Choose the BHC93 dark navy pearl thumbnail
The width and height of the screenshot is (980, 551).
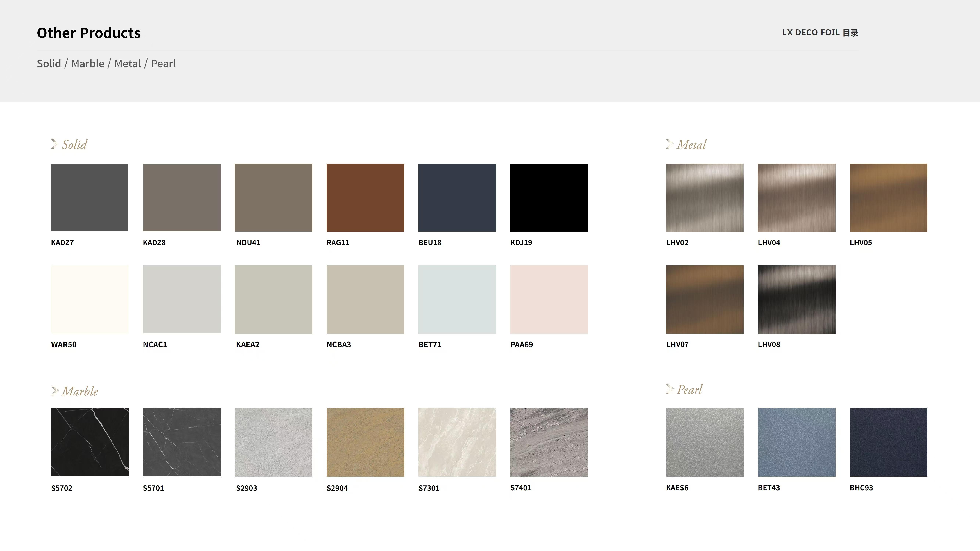coord(888,442)
